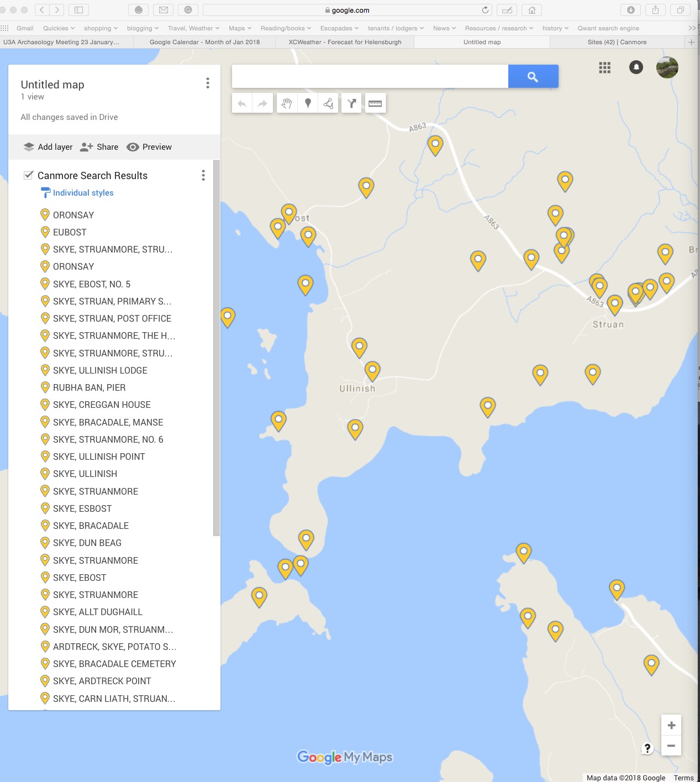Expand Reading/books bookmarks folder
The image size is (700, 782).
coord(286,28)
